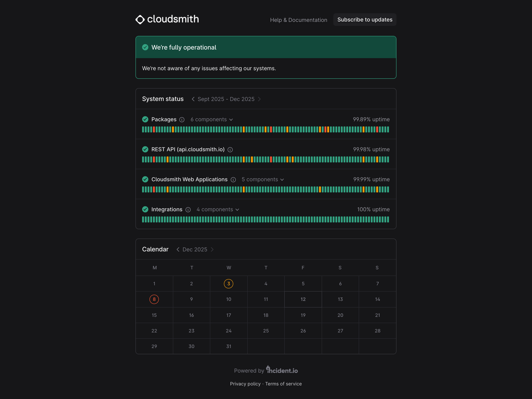Expand Integrations 4 components dropdown
Viewport: 532px width, 399px height.
point(218,209)
